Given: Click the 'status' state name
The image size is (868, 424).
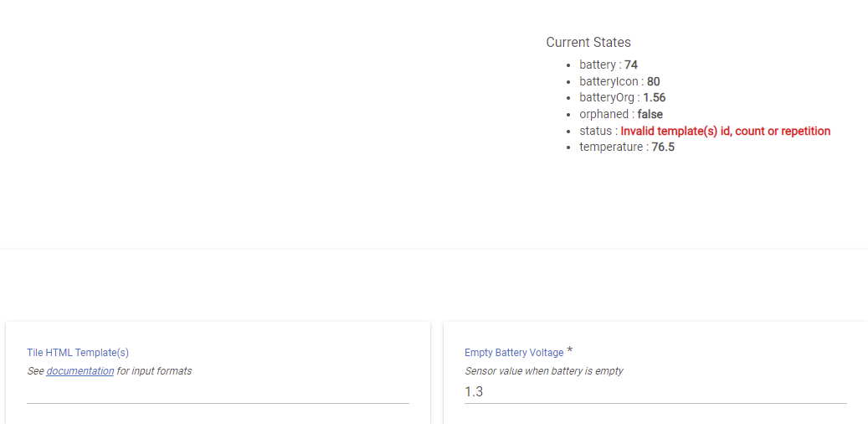Looking at the screenshot, I should [595, 131].
